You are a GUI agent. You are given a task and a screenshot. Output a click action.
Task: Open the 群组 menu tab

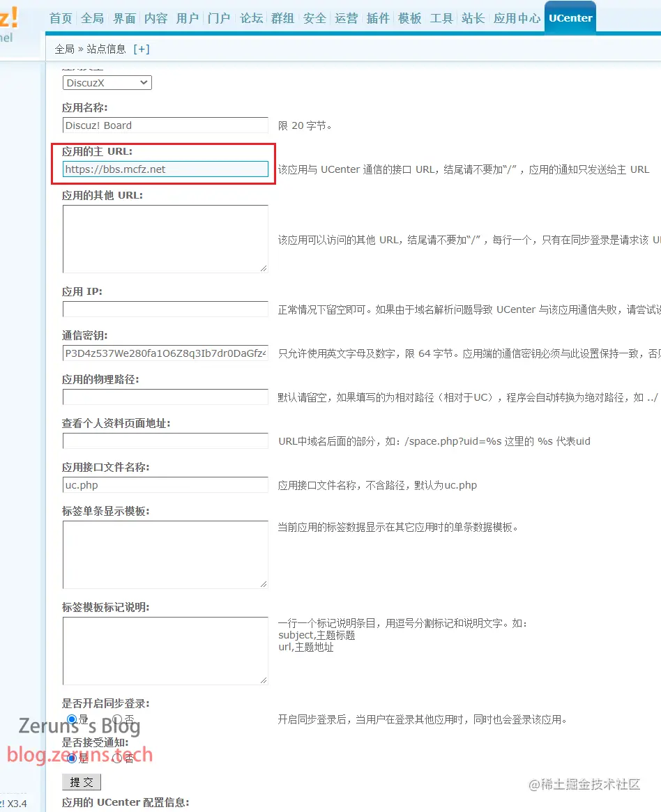click(283, 18)
